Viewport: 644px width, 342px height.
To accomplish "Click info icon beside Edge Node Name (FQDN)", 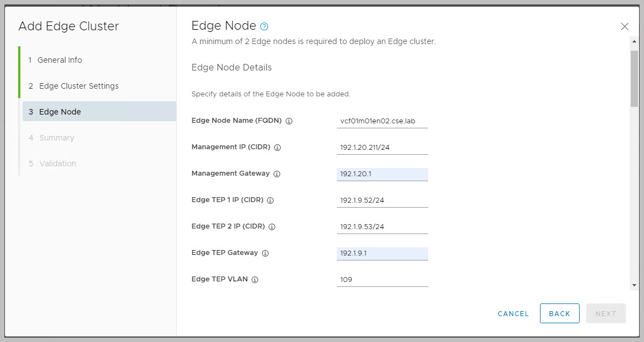I will point(289,121).
